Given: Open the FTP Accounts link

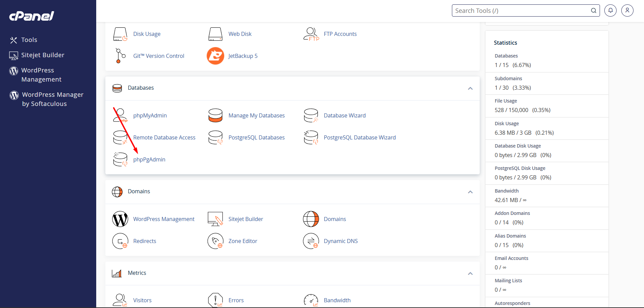Looking at the screenshot, I should 340,34.
